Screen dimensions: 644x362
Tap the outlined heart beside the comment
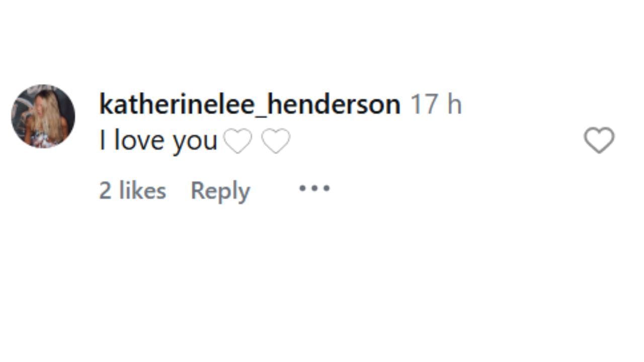coord(599,140)
